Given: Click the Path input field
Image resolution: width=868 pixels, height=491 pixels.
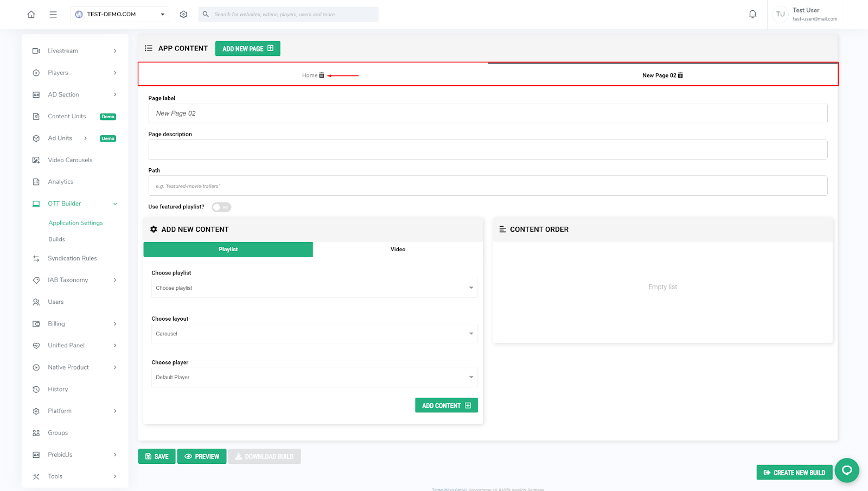Looking at the screenshot, I should click(487, 186).
